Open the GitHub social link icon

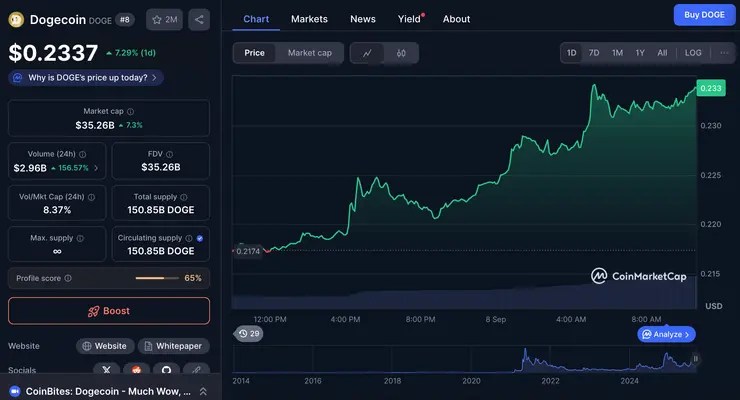click(166, 370)
